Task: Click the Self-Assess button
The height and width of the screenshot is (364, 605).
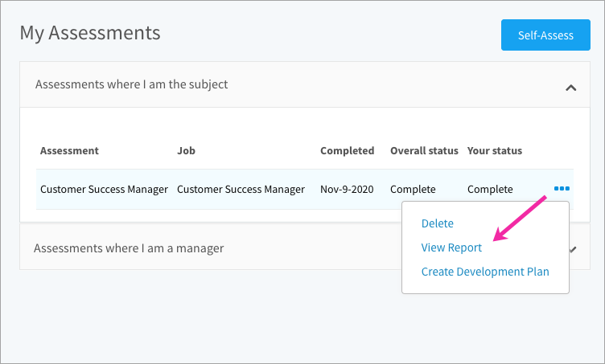Action: coord(545,35)
